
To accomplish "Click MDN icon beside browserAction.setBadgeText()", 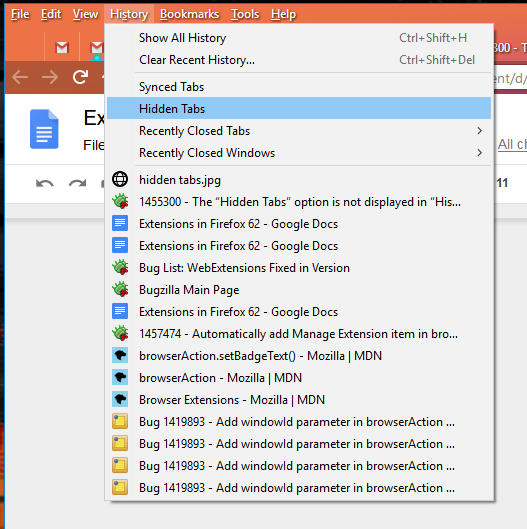I will pyautogui.click(x=120, y=355).
